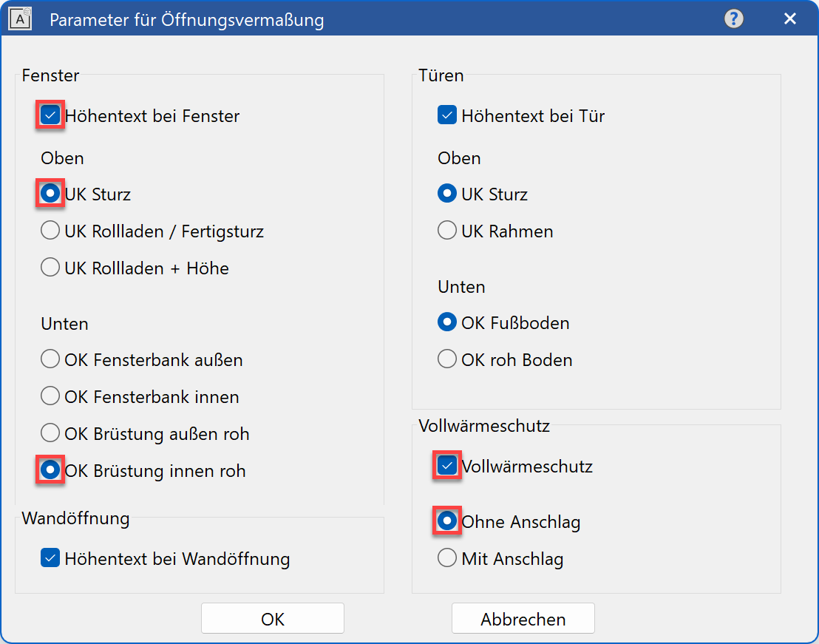Image resolution: width=819 pixels, height=644 pixels.
Task: Select OK Brüstung außen roh
Action: click(x=50, y=434)
